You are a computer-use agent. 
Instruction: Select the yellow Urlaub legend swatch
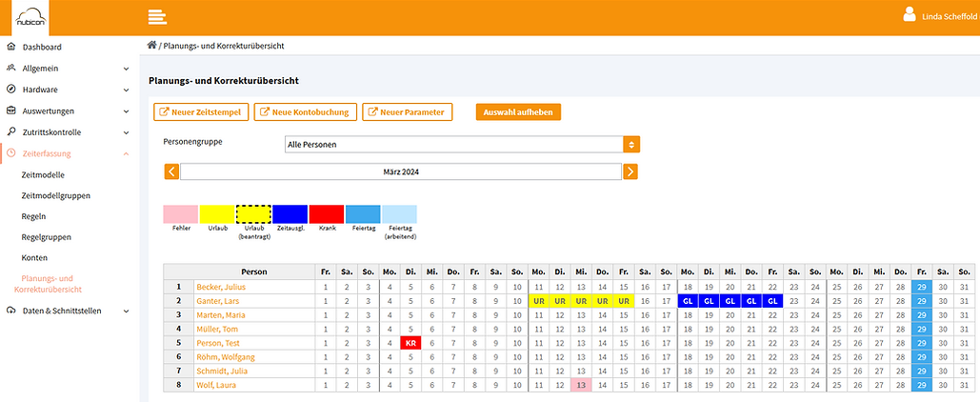(217, 213)
